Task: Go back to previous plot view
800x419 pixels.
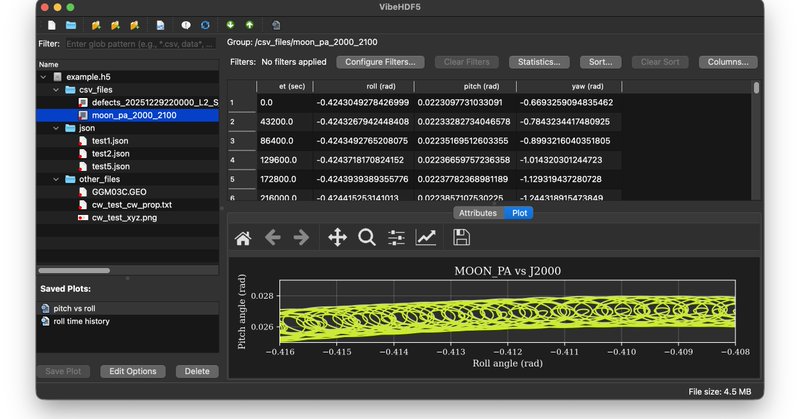Action: point(272,237)
